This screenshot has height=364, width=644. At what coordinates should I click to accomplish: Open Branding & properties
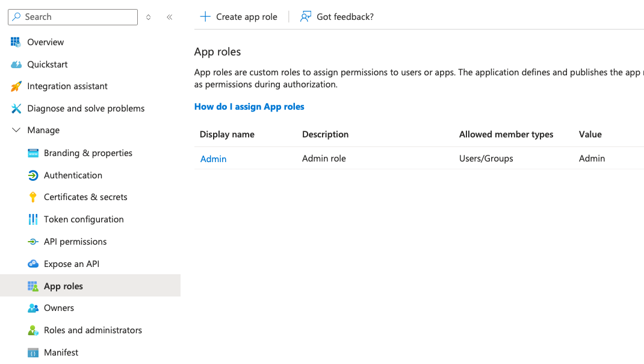(88, 153)
